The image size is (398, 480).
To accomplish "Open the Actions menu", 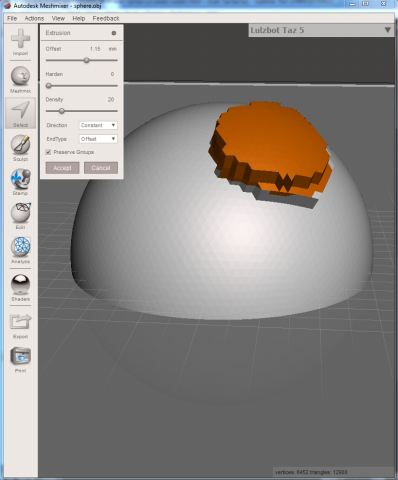I will point(34,18).
